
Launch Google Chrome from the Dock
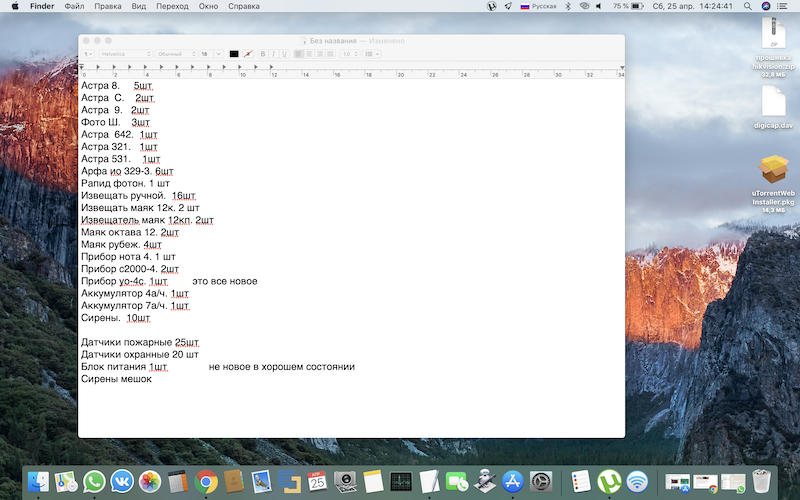(x=206, y=482)
